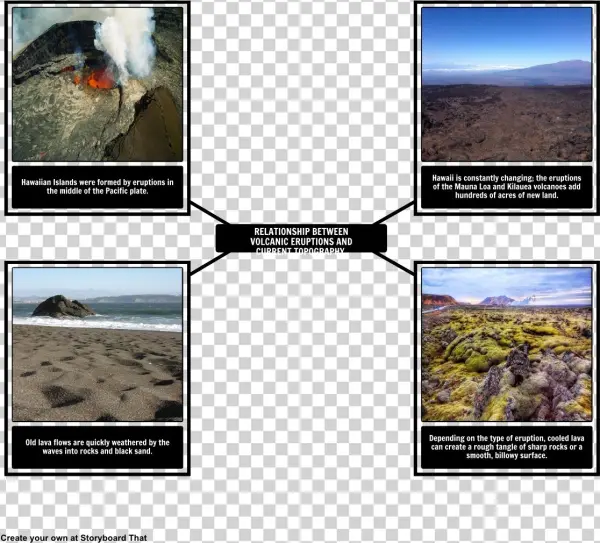Click the erupting volcano photo

coord(97,84)
